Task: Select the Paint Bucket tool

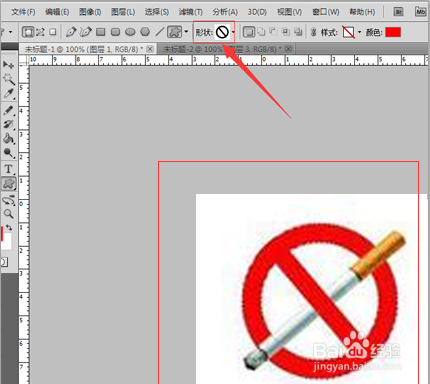Action: point(8,138)
